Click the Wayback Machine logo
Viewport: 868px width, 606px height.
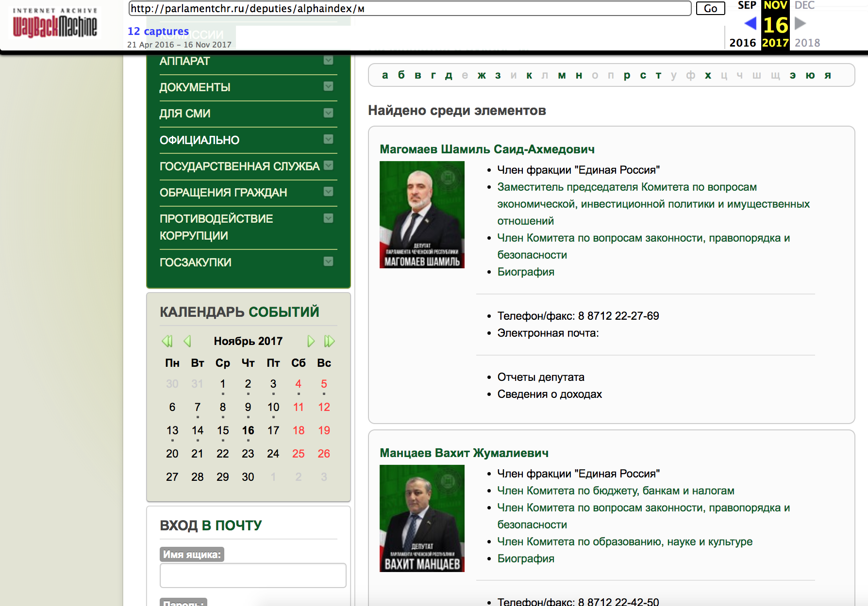(x=55, y=24)
